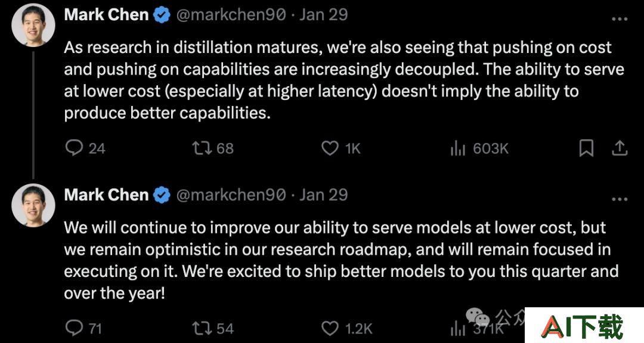Like the first tweet with 1K likes
This screenshot has height=343, width=644.
[x=340, y=148]
